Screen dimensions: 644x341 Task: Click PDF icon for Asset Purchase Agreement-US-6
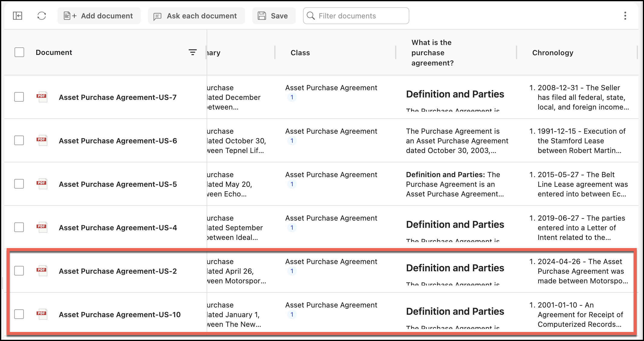42,140
